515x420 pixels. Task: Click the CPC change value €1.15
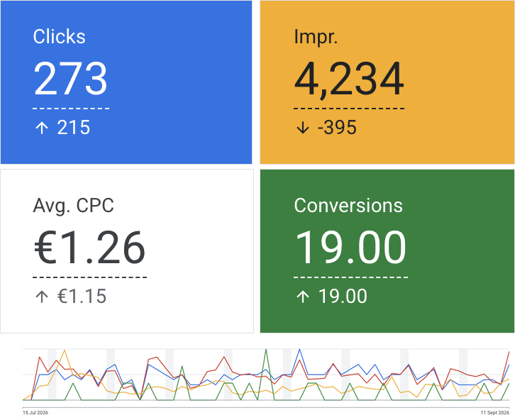coord(82,297)
